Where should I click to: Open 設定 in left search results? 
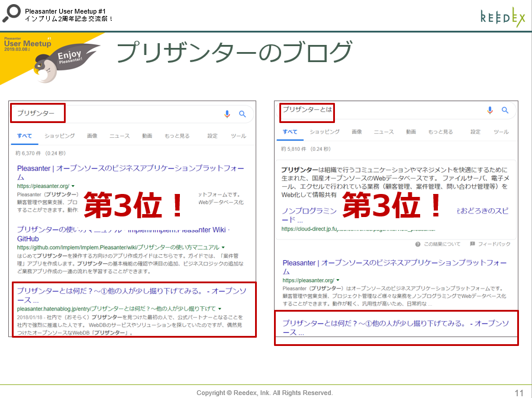pyautogui.click(x=212, y=136)
